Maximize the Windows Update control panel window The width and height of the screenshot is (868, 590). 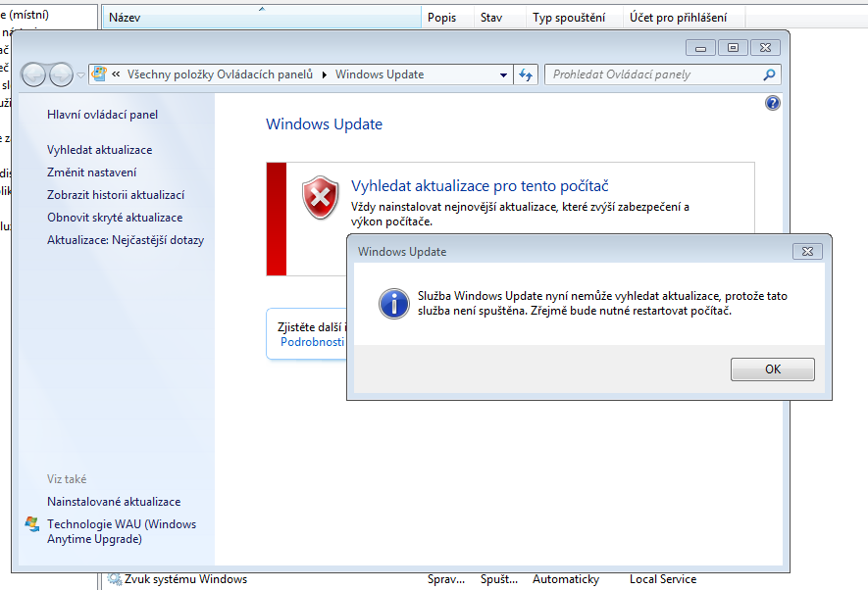click(x=733, y=48)
